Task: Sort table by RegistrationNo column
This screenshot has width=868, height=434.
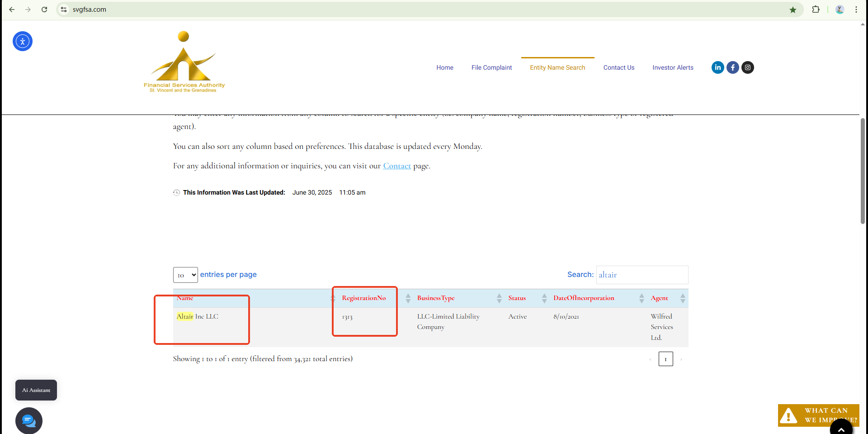Action: pyautogui.click(x=364, y=298)
